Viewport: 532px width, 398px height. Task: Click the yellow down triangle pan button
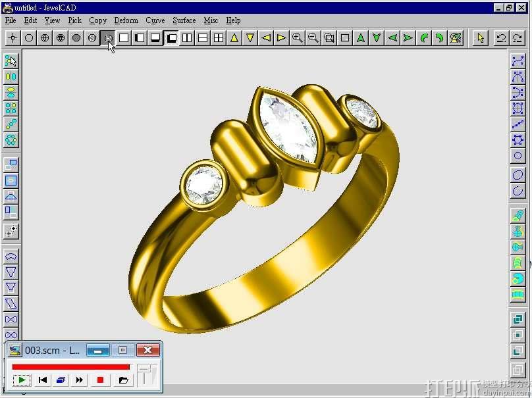click(x=250, y=37)
